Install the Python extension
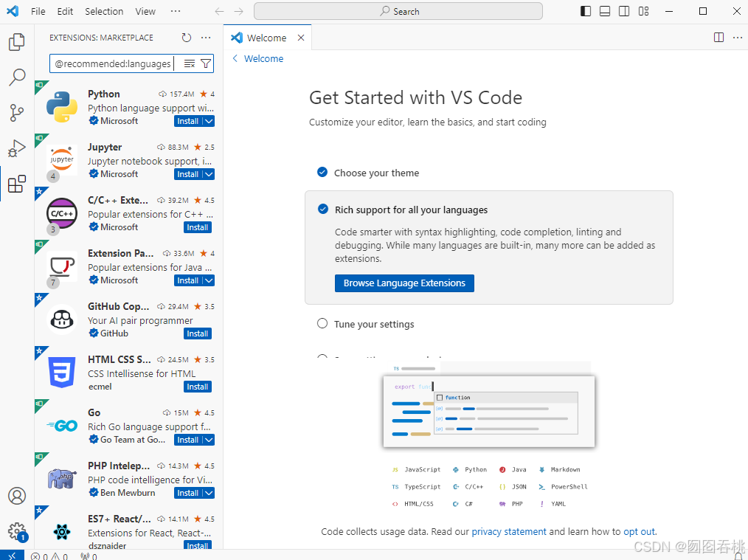Viewport: 748px width, 560px height. 188,121
